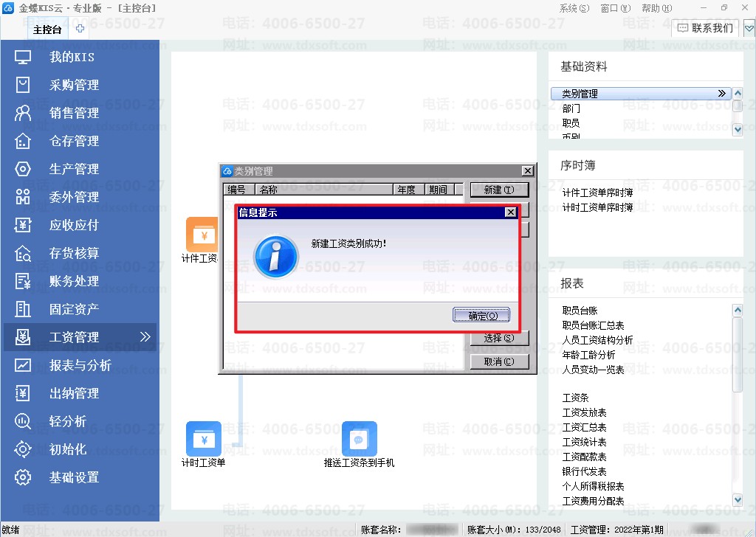Image resolution: width=756 pixels, height=537 pixels.
Task: Expand the 工资管理 double-chevron arrow
Action: pyautogui.click(x=145, y=336)
